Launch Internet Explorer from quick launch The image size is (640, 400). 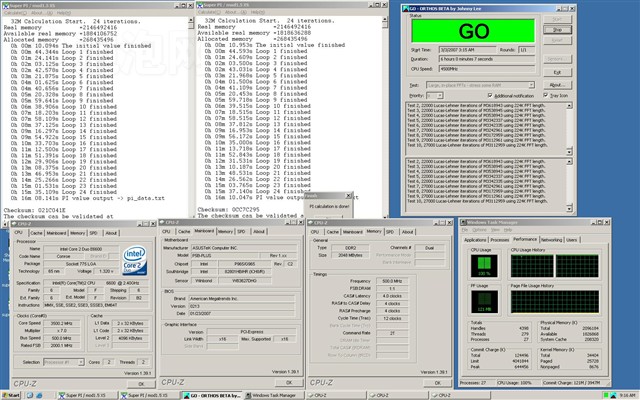coord(39,395)
